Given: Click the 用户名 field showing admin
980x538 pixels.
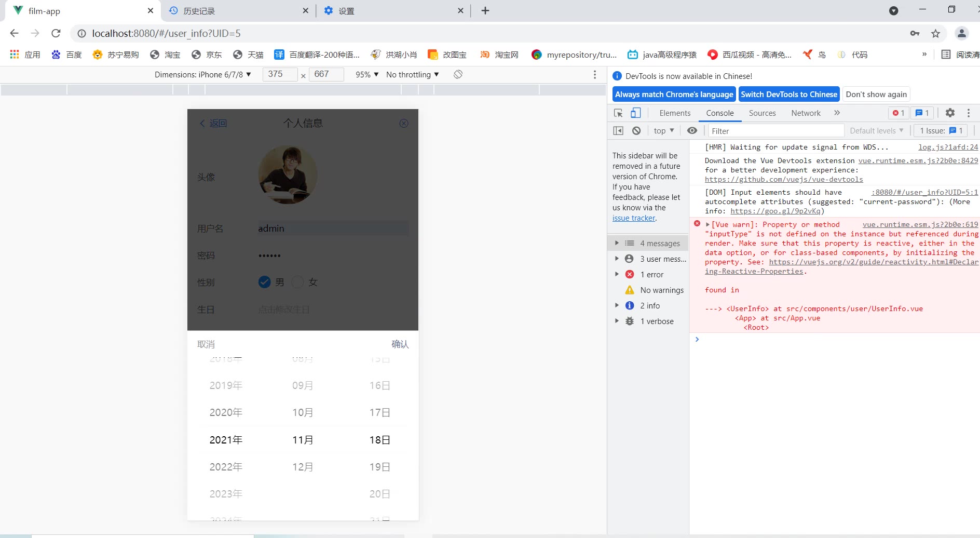Looking at the screenshot, I should point(333,228).
